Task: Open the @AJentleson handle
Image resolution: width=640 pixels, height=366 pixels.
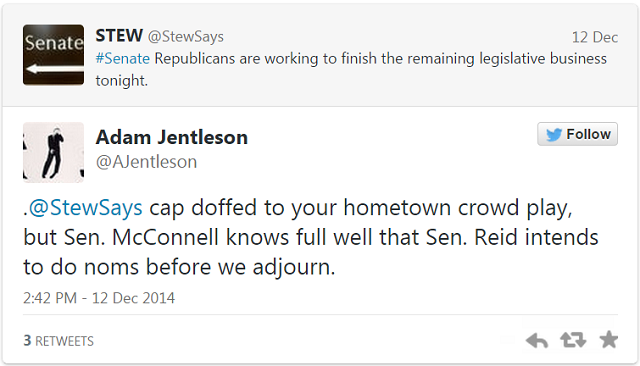Action: point(147,162)
